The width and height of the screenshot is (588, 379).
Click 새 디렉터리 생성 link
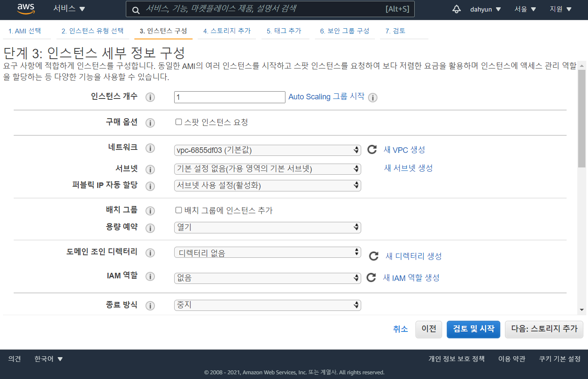[x=413, y=256]
